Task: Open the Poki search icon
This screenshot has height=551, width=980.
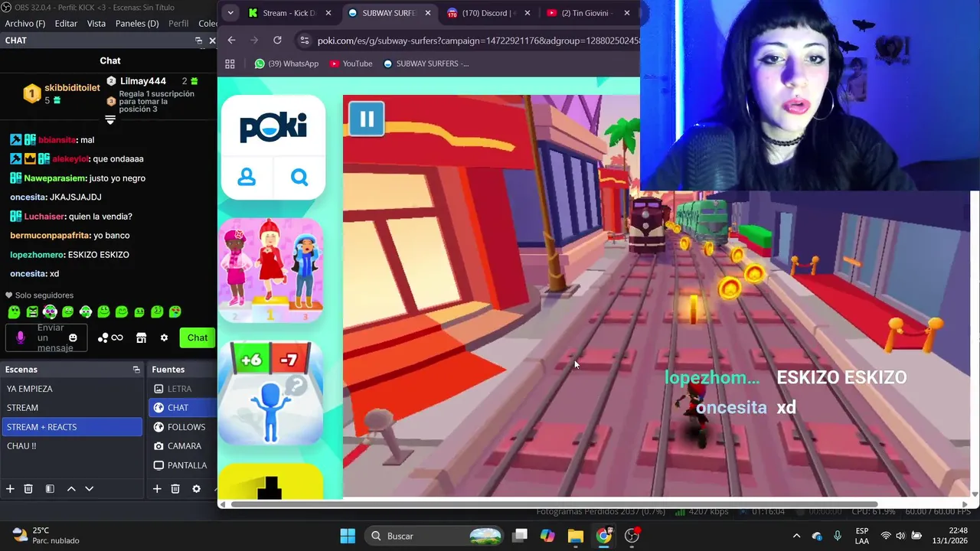Action: [299, 178]
